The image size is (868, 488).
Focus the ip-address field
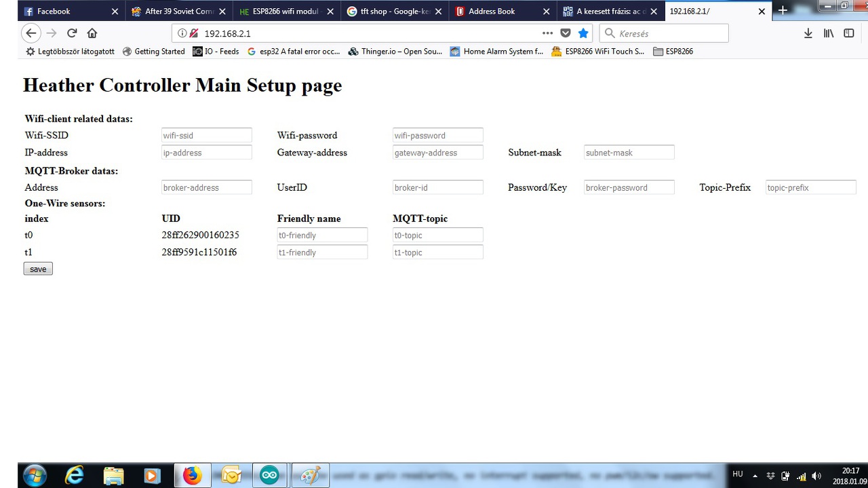click(x=207, y=153)
